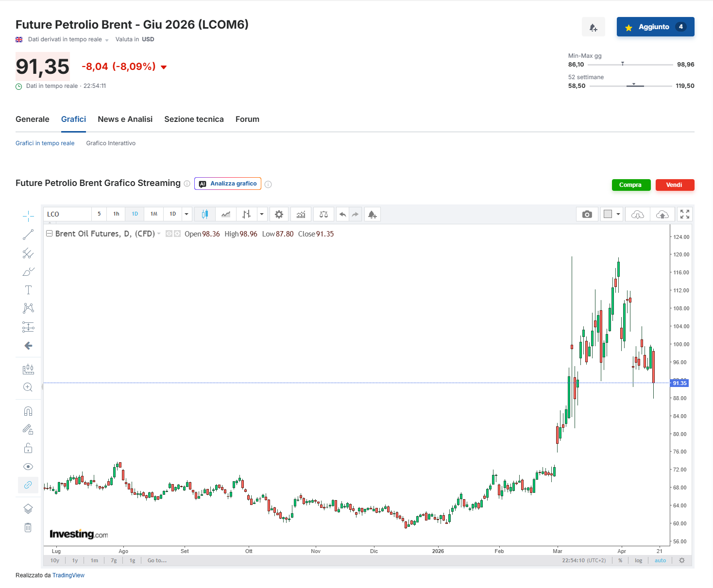The width and height of the screenshot is (713, 588).
Task: Toggle log scale on the chart
Action: click(638, 560)
